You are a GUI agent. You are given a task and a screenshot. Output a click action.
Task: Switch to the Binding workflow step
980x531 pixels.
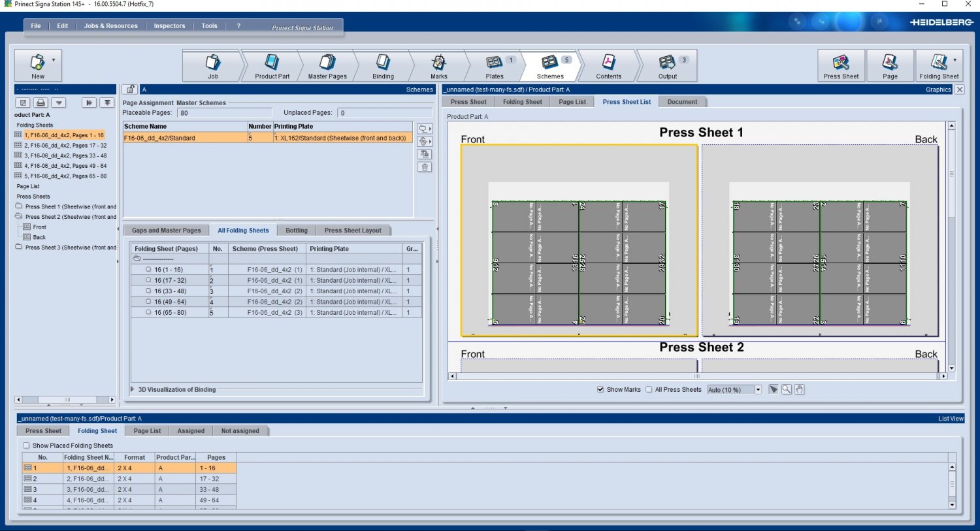pyautogui.click(x=383, y=66)
